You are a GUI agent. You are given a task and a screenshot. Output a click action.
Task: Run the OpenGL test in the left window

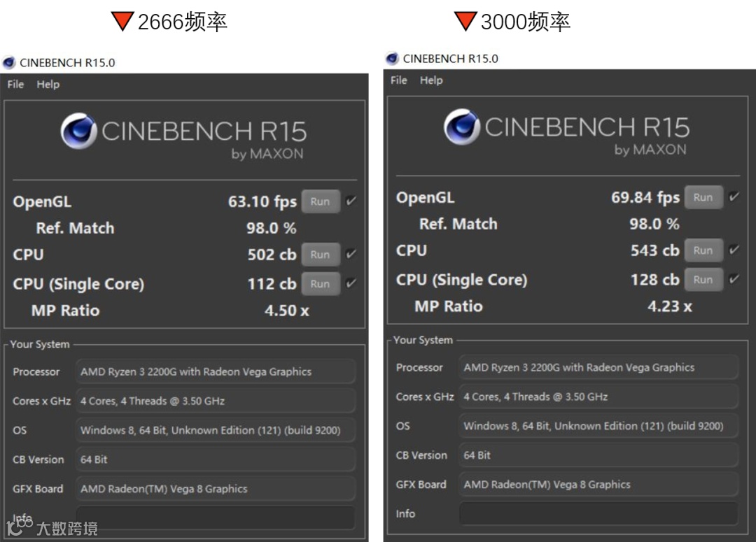pos(321,201)
